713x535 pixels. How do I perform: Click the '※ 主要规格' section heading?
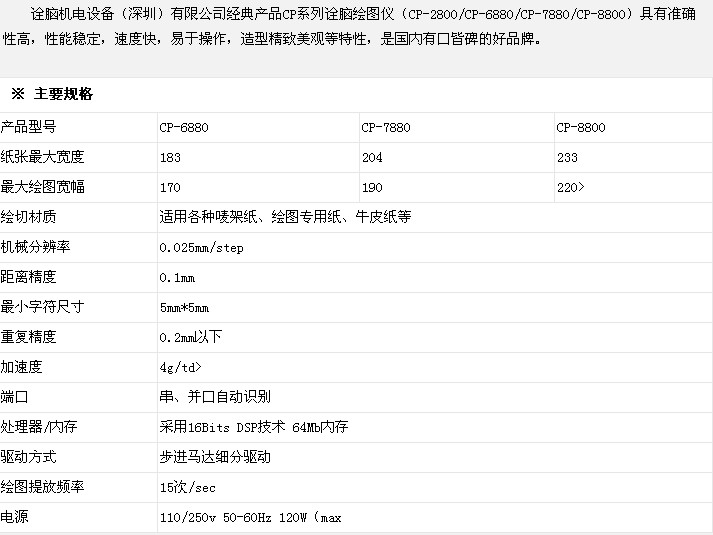point(52,94)
